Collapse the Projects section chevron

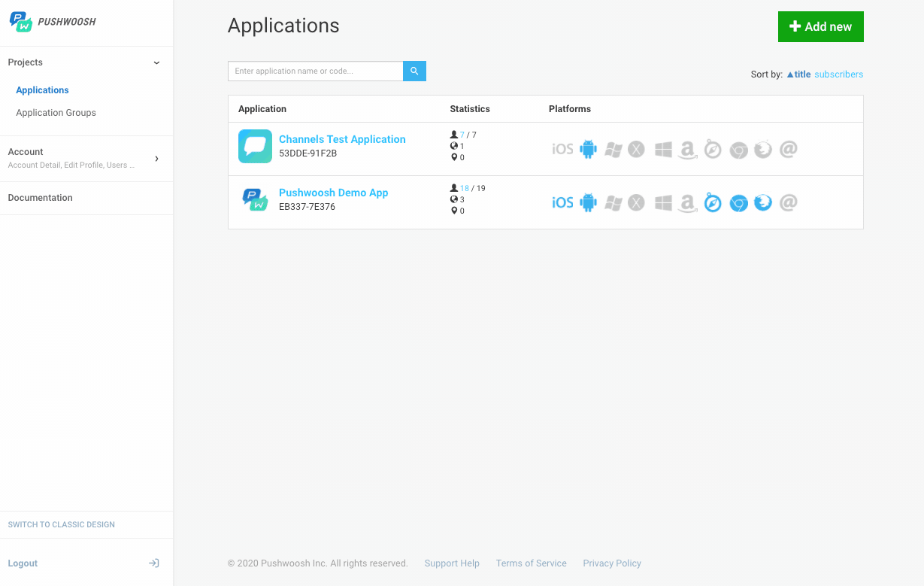point(156,62)
